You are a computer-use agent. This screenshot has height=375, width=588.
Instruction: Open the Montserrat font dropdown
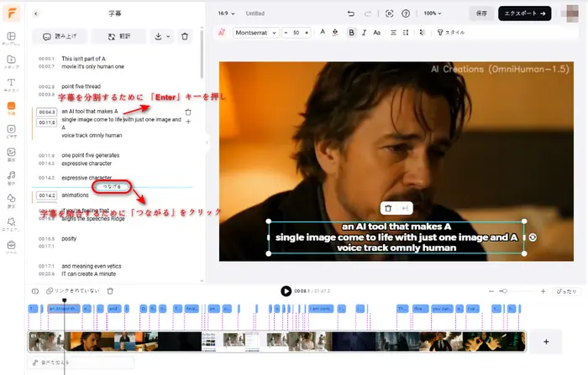pyautogui.click(x=255, y=33)
